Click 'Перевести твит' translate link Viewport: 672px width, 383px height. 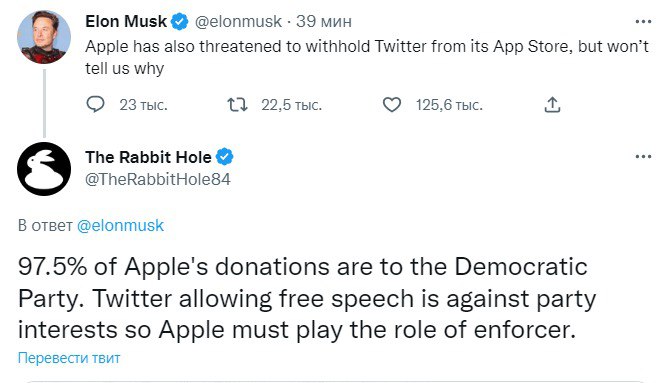(69, 358)
